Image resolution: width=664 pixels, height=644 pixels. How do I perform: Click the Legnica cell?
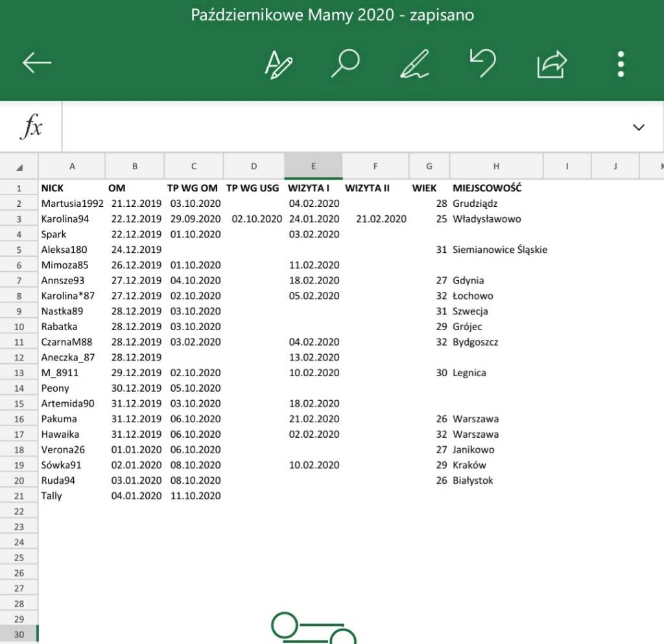pyautogui.click(x=496, y=373)
